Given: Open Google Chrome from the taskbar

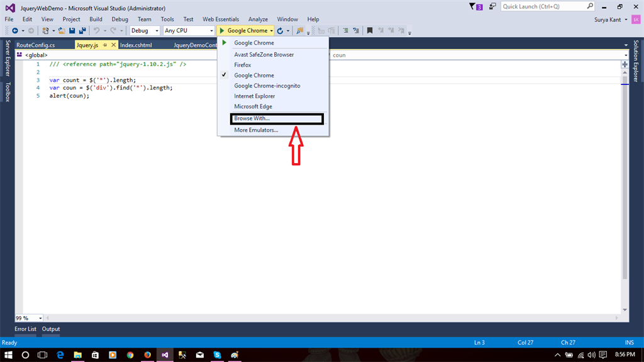Looking at the screenshot, I should [x=130, y=354].
